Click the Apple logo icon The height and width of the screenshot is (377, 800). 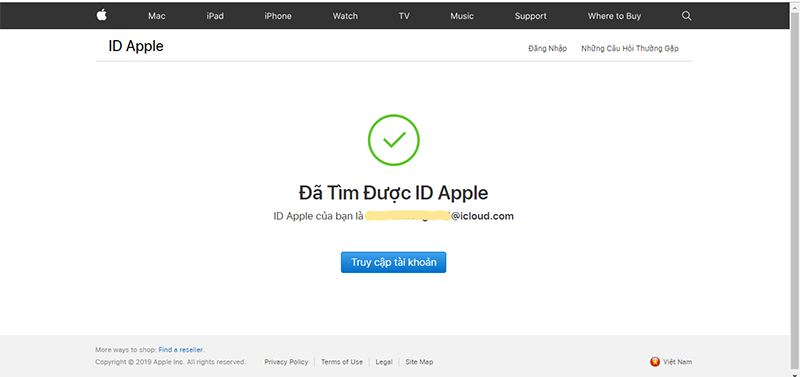pyautogui.click(x=102, y=16)
